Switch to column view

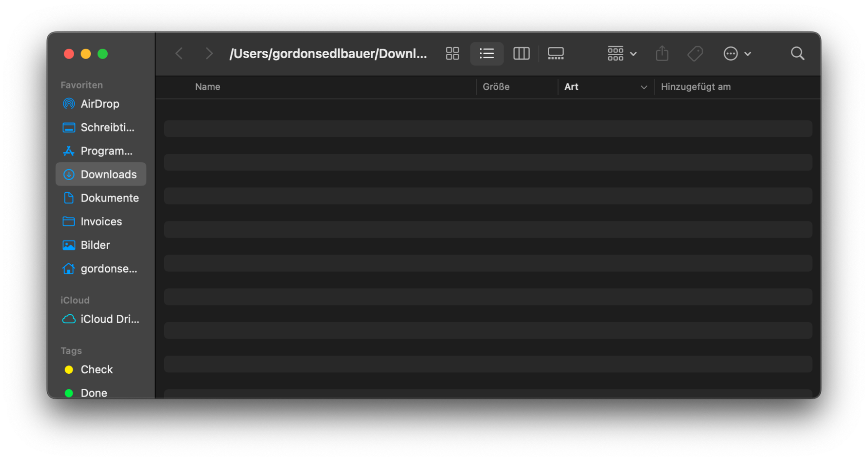click(x=521, y=53)
